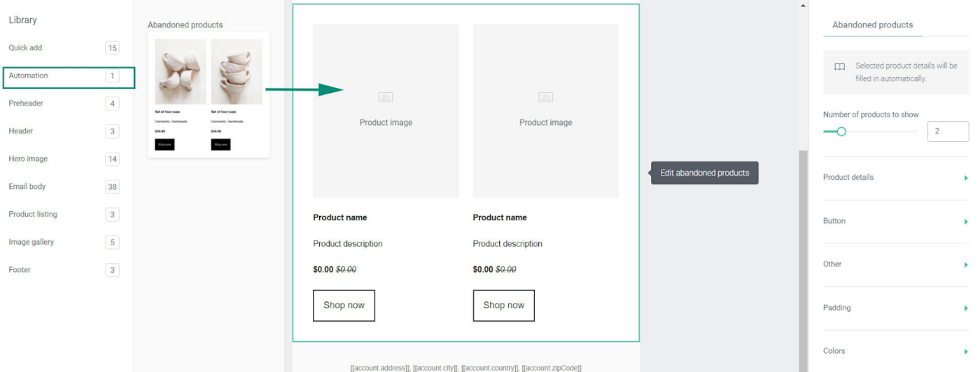The width and height of the screenshot is (980, 372).
Task: Click the left Product image placeholder icon
Action: pyautogui.click(x=385, y=97)
